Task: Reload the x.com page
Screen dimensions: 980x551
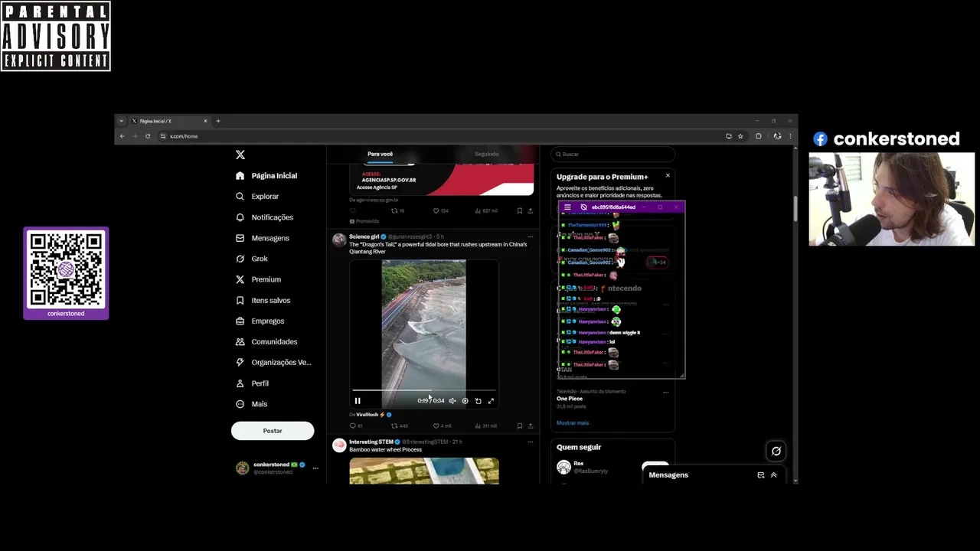Action: click(148, 136)
